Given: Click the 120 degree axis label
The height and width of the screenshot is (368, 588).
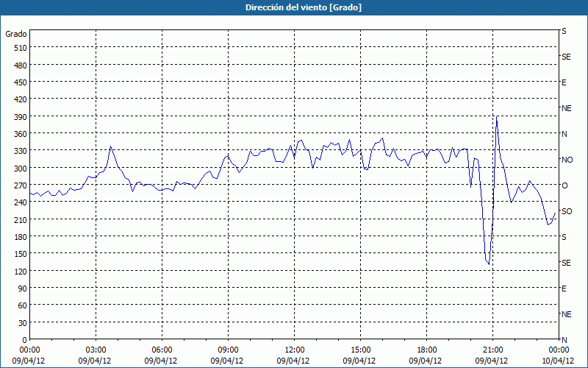Looking at the screenshot, I should tap(21, 271).
